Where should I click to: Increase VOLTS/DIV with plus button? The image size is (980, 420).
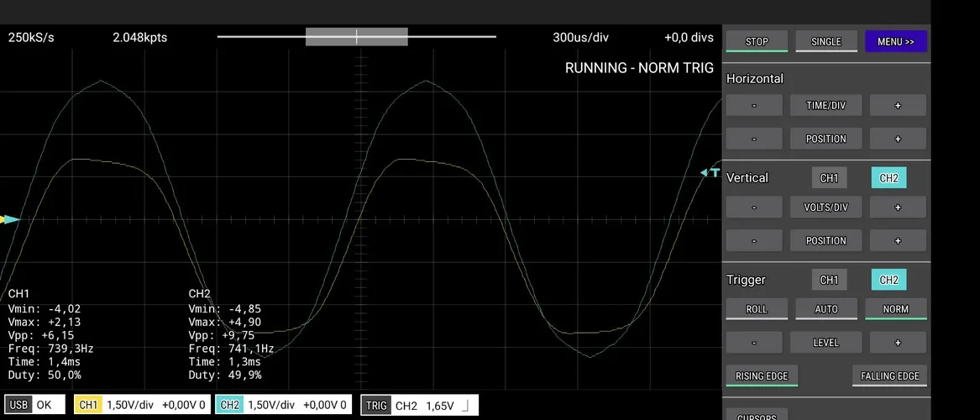(x=899, y=207)
